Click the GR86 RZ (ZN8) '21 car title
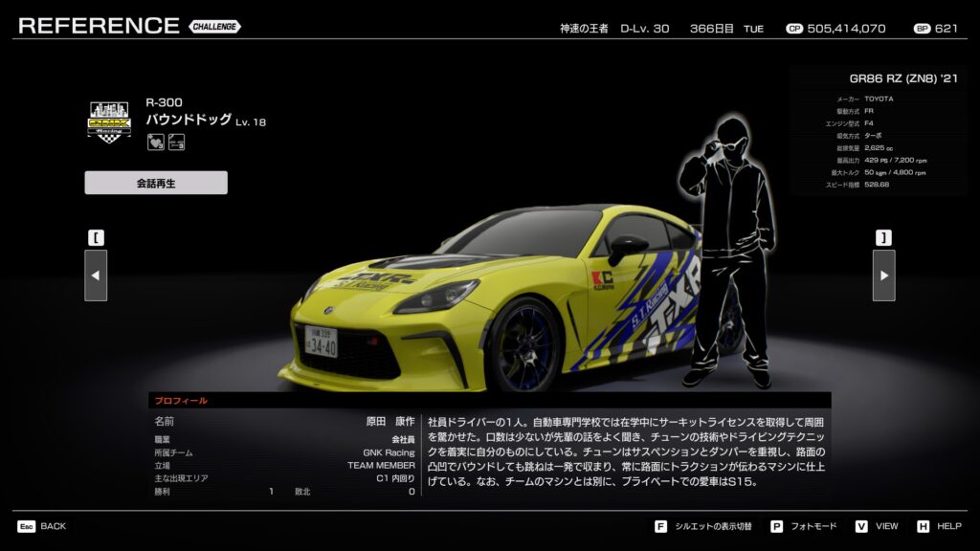The width and height of the screenshot is (980, 551). [x=902, y=78]
